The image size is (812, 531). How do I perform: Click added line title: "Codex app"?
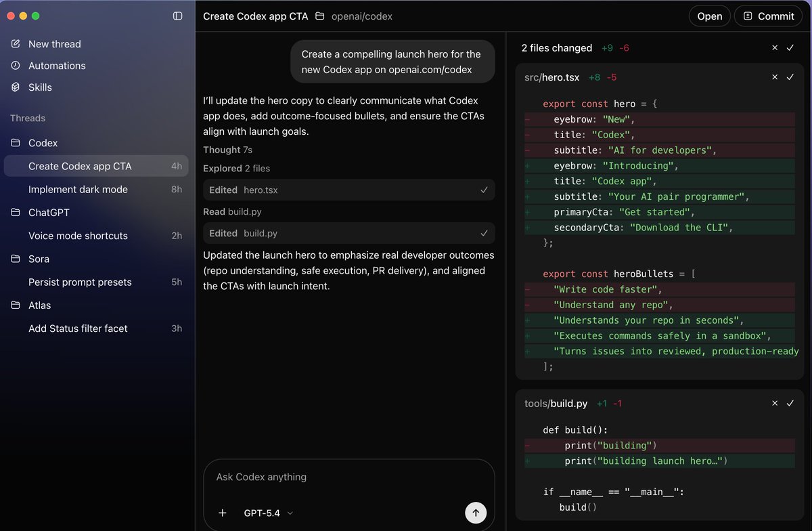coord(659,182)
